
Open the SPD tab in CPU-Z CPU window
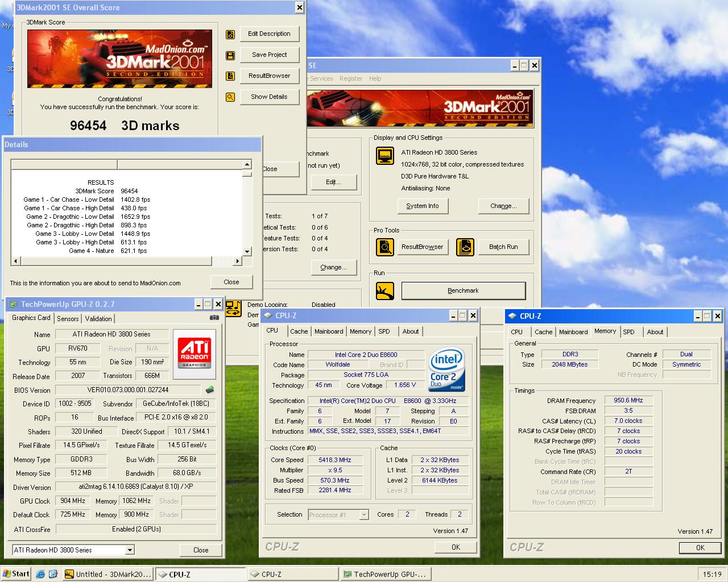(384, 332)
